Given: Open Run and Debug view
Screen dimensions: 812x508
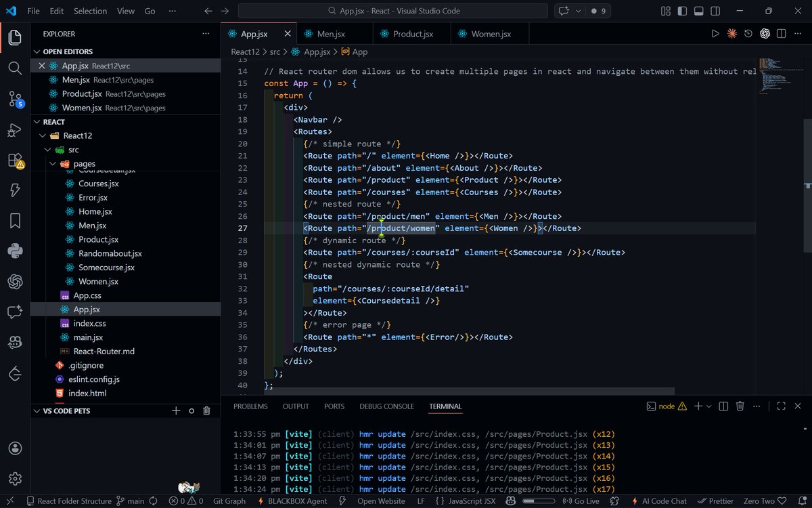Looking at the screenshot, I should [x=15, y=130].
